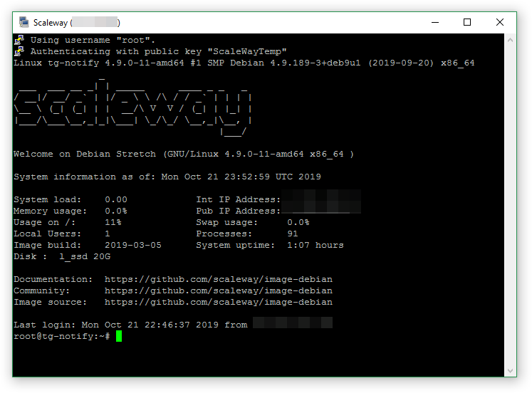This screenshot has height=393, width=532.
Task: Click the 'Disk : l_ssd 20G' line
Action: tap(62, 256)
